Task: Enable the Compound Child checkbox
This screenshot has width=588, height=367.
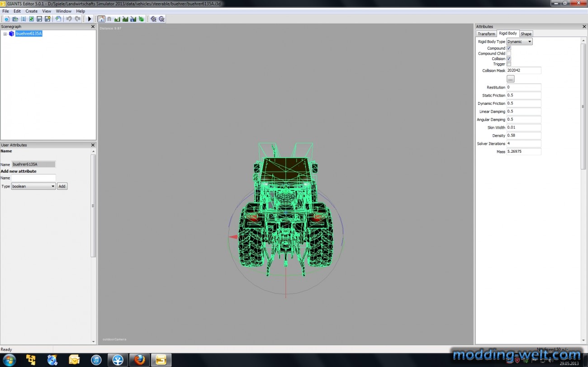Action: click(x=509, y=53)
